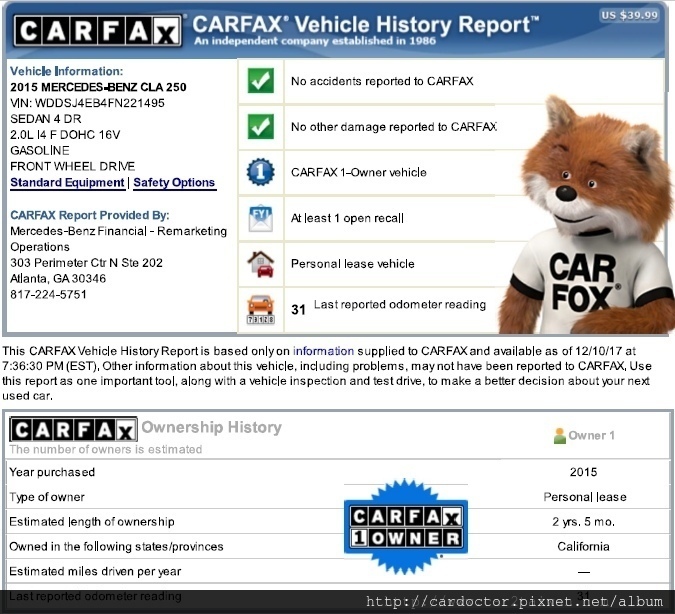Image resolution: width=675 pixels, height=614 pixels.
Task: Click the 'SEDAN 4 DR' line
Action: point(46,119)
